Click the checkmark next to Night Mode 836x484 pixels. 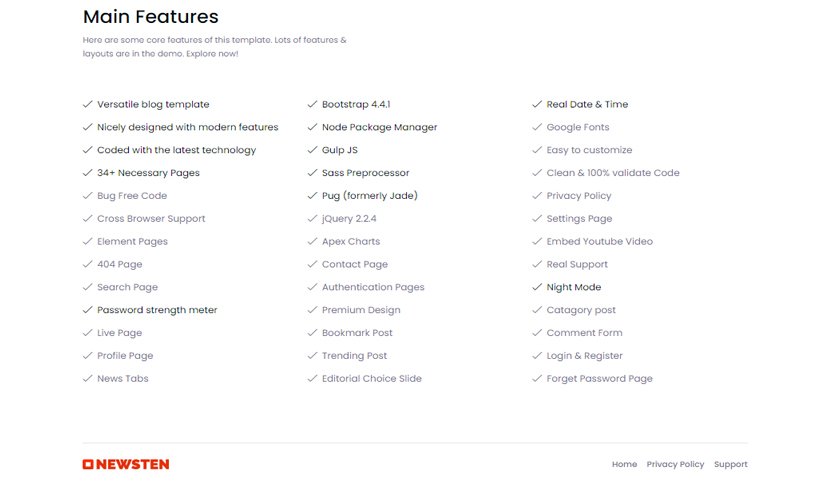click(x=537, y=287)
